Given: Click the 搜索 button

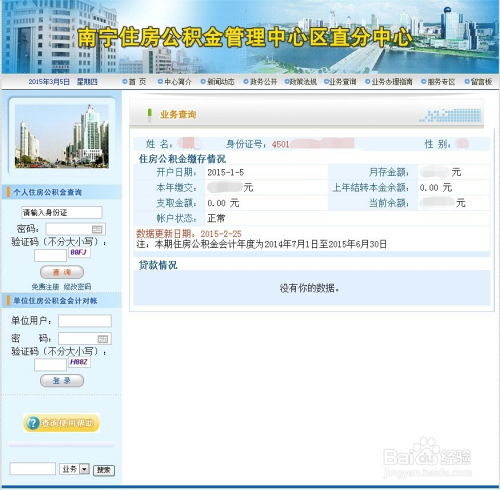Looking at the screenshot, I should pos(104,470).
